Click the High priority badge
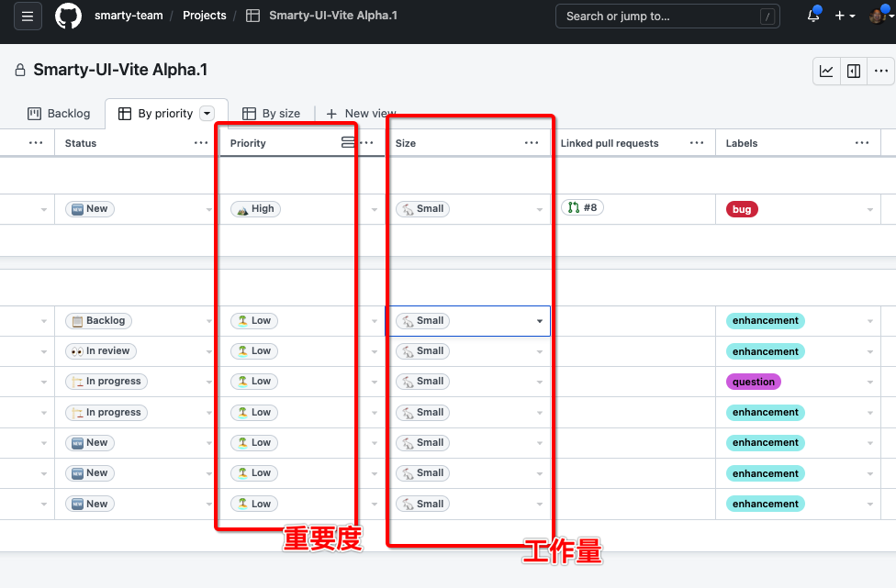The height and width of the screenshot is (588, 896). point(255,209)
